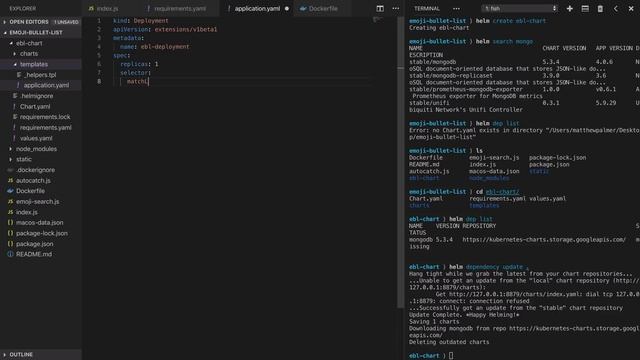Click the EXPLORER panel header

[x=22, y=9]
